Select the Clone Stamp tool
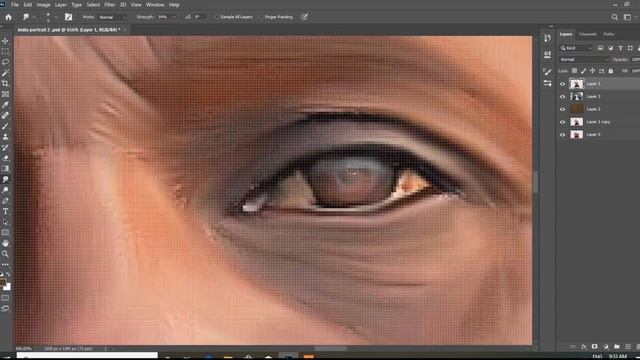The width and height of the screenshot is (640, 360). pos(5,137)
